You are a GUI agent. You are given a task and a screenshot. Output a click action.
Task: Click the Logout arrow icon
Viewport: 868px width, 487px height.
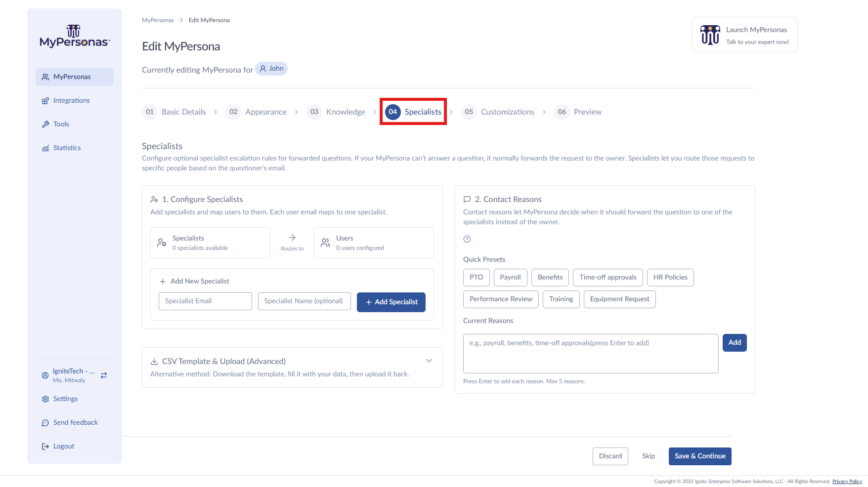click(45, 446)
